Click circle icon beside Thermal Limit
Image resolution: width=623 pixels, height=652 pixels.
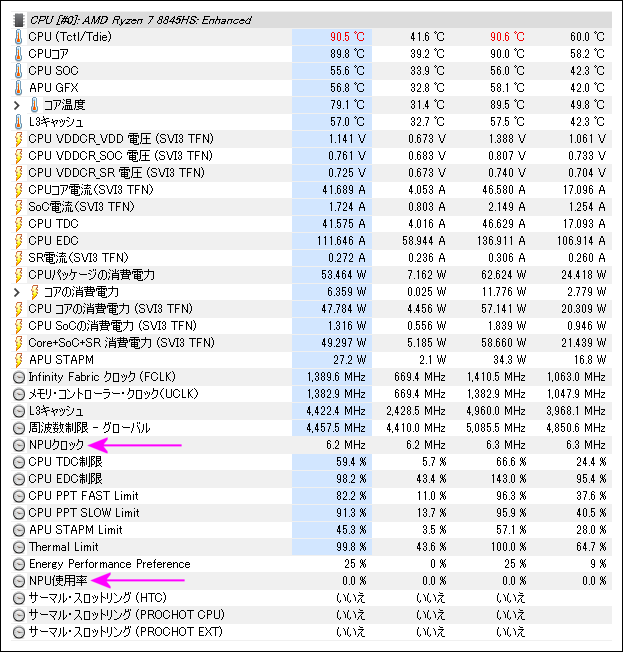(x=19, y=547)
